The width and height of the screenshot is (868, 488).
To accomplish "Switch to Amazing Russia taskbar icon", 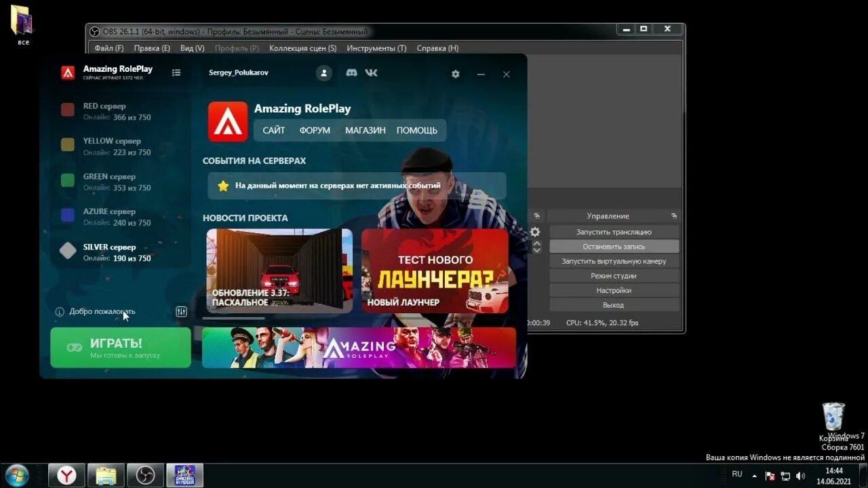I will tap(184, 475).
